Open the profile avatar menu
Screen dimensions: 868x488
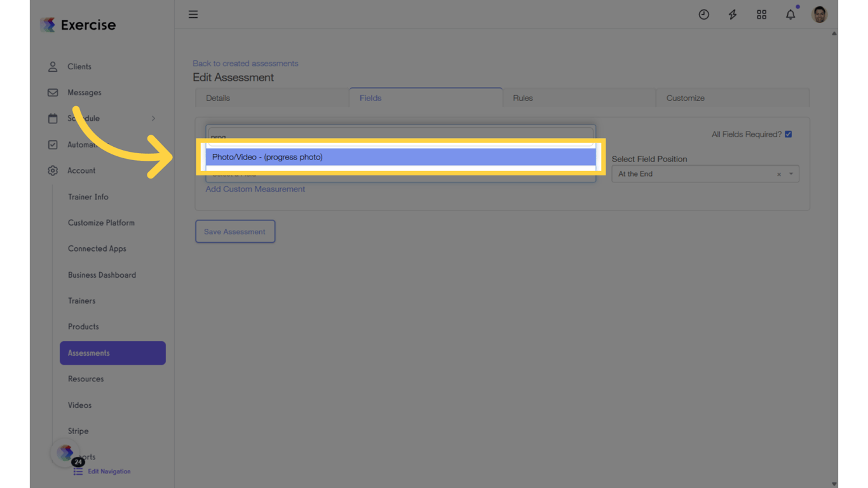point(819,14)
